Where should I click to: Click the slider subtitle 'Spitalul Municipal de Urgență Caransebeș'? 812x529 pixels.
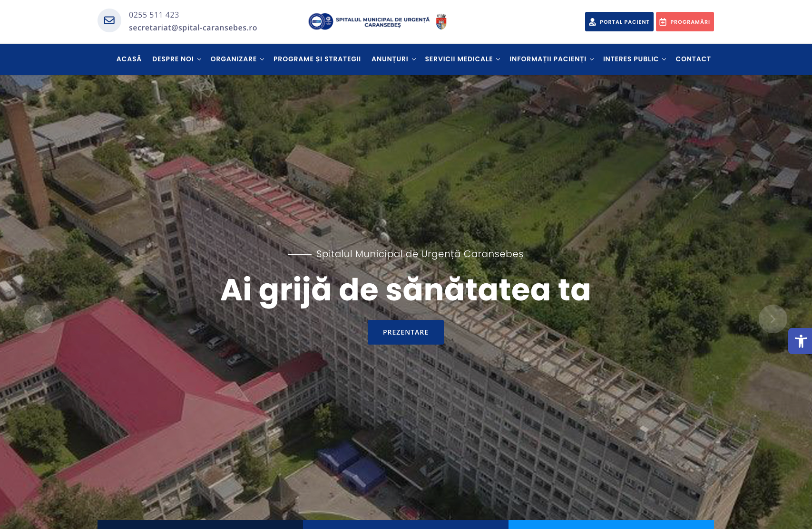420,254
